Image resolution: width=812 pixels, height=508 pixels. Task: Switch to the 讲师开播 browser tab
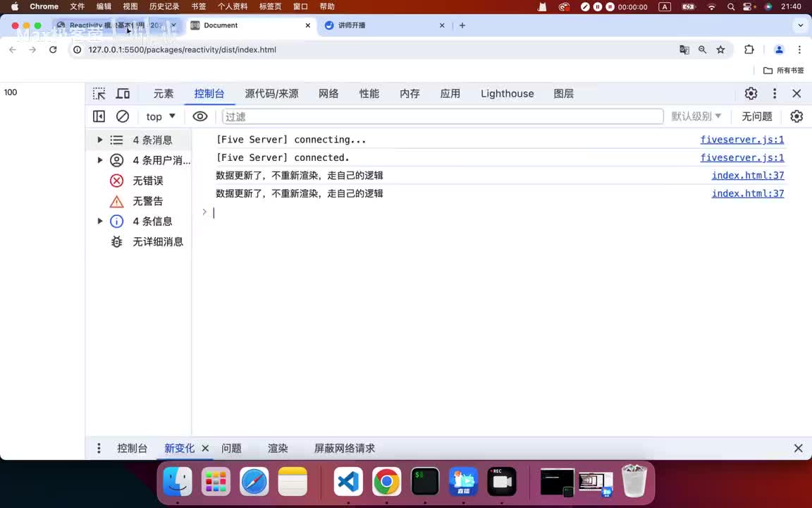pos(383,25)
